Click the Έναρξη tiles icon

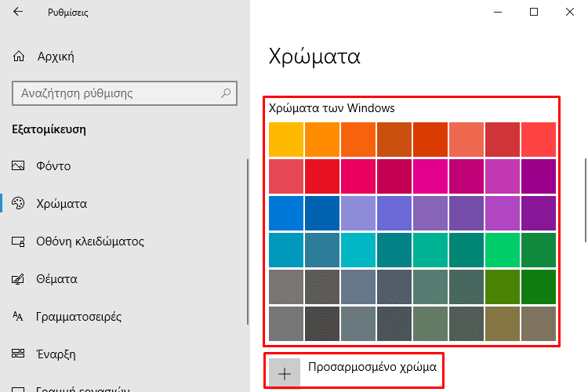pyautogui.click(x=18, y=354)
